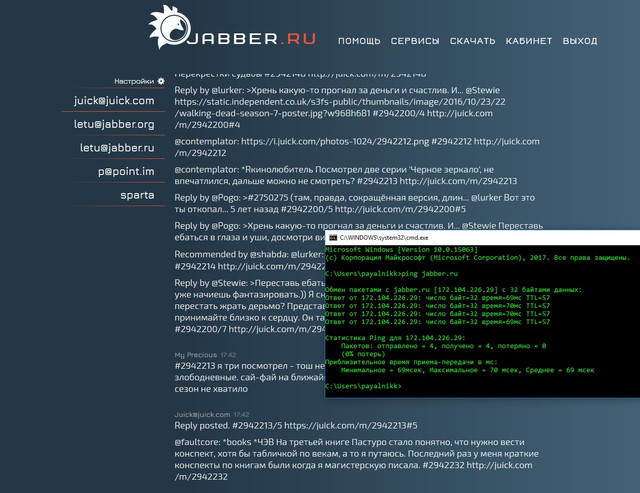
Task: Click the JABBER.RU logo text
Action: 253,39
